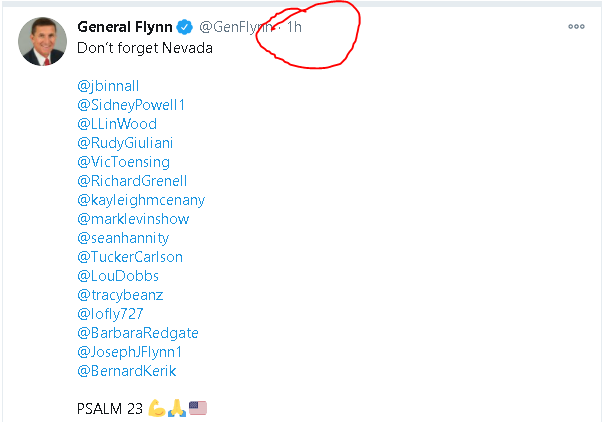Click General Flynn's profile avatar photo
The width and height of the screenshot is (609, 422).
tap(42, 41)
